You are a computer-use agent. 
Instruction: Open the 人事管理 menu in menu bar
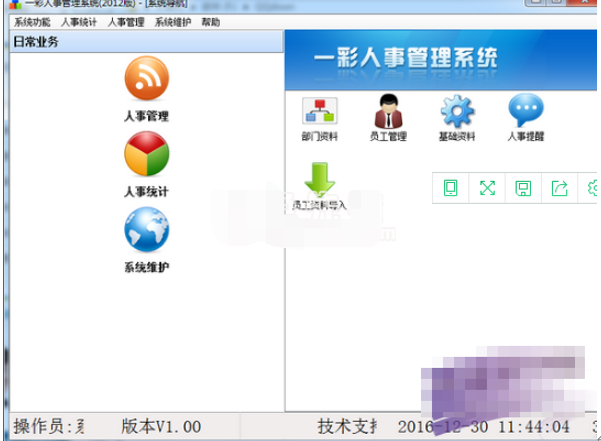point(126,22)
